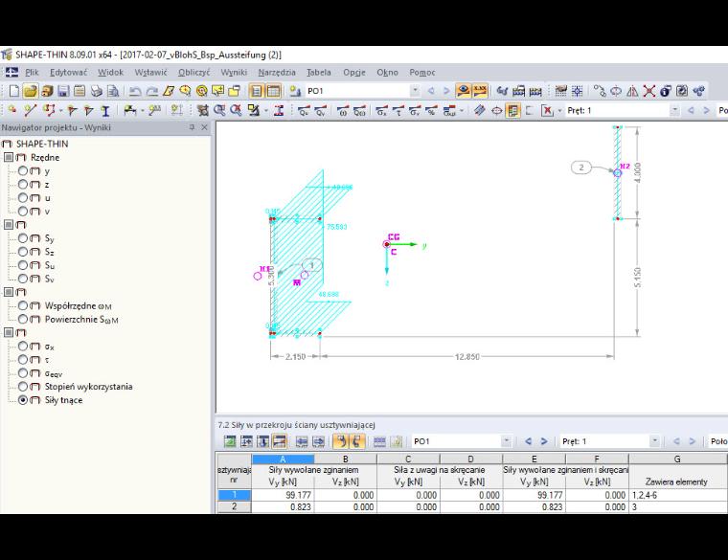Undo the last action
728x560 pixels.
click(135, 91)
